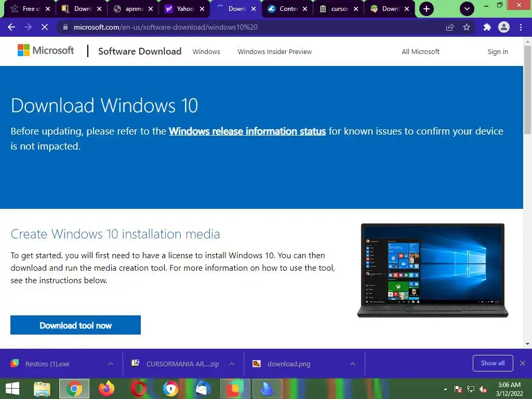Expand options for Restoro (1).exe download
Viewport: 532px width, 399px height.
111,364
